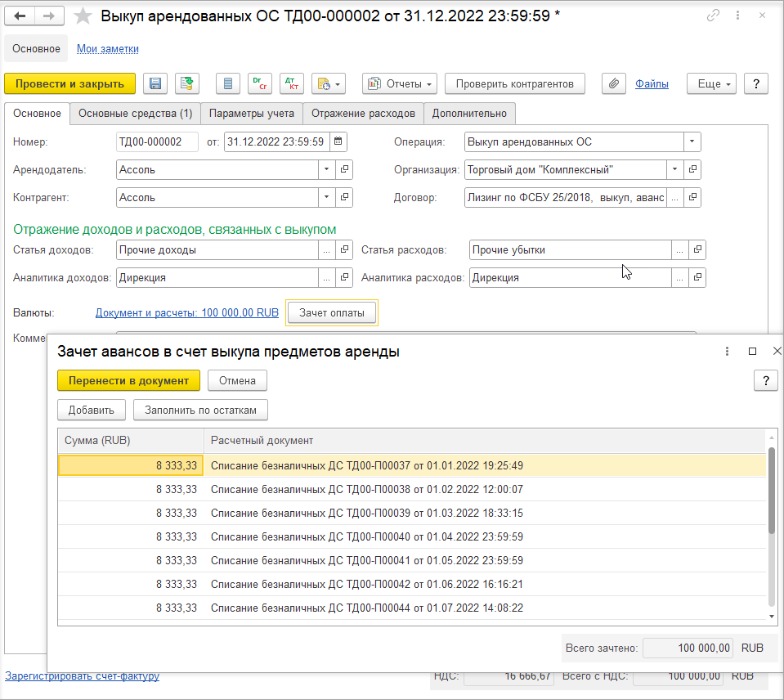Click the paperclip attachment icon
Screen dimensions: 784x700
click(613, 83)
